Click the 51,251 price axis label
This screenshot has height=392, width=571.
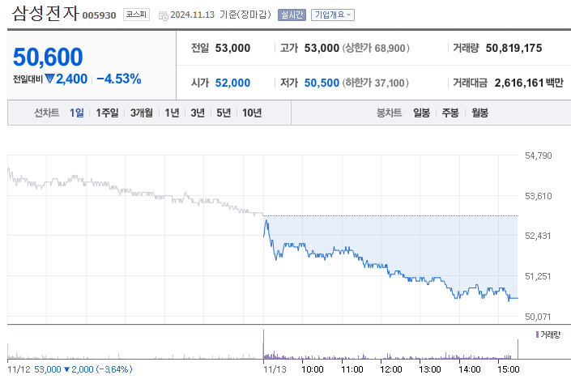coord(539,276)
